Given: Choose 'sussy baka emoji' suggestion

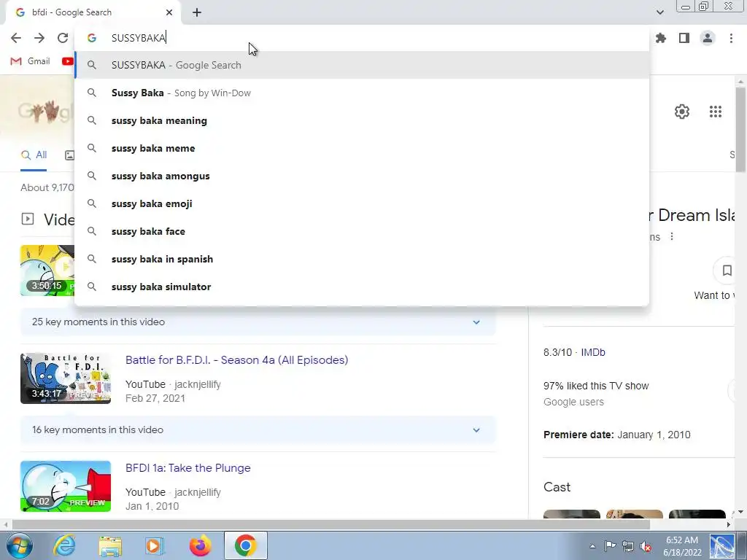Looking at the screenshot, I should coord(362,203).
